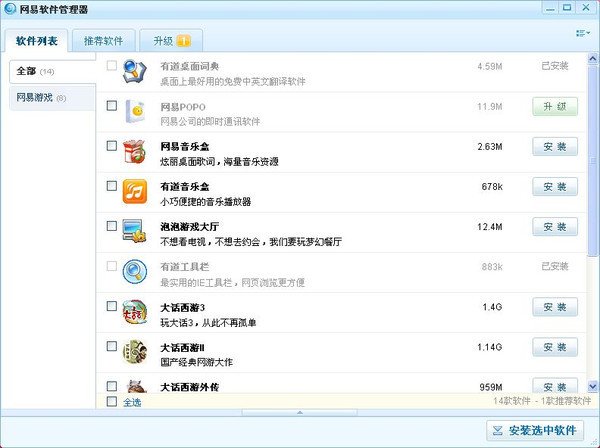
Task: Click the 已安装 status of 有道工具栏
Action: pos(555,266)
